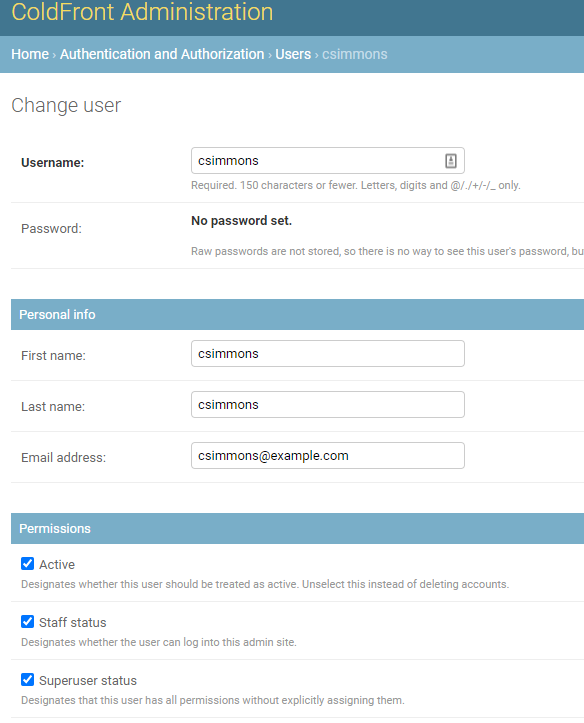This screenshot has height=723, width=584.
Task: Click the 'Designates that this user has all permissions' text
Action: coord(212,700)
